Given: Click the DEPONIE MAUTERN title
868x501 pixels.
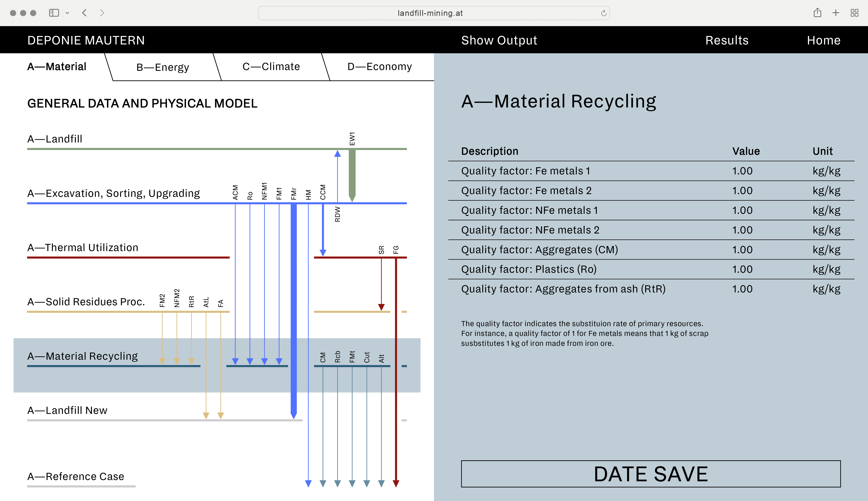Looking at the screenshot, I should tap(86, 40).
